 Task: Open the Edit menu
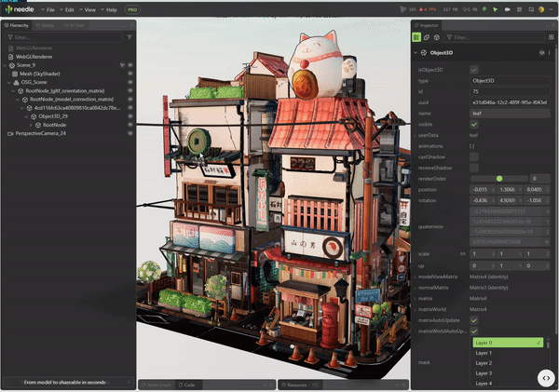67,9
